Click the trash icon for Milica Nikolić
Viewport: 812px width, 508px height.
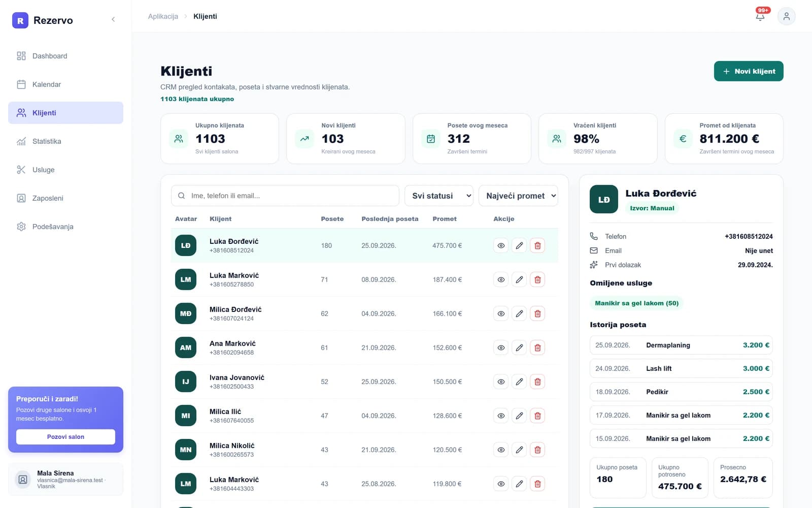click(537, 450)
